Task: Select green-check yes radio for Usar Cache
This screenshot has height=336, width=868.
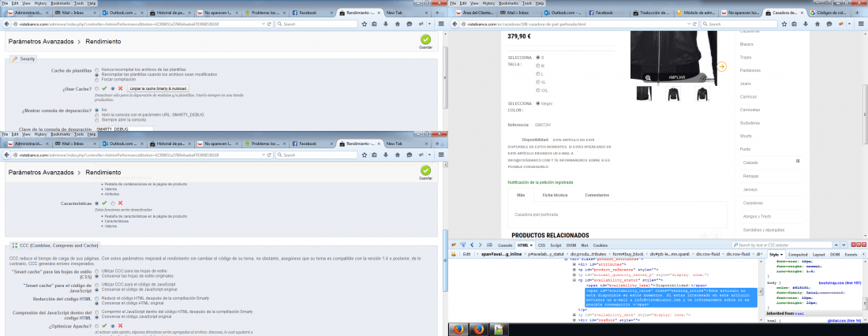Action: [97, 88]
